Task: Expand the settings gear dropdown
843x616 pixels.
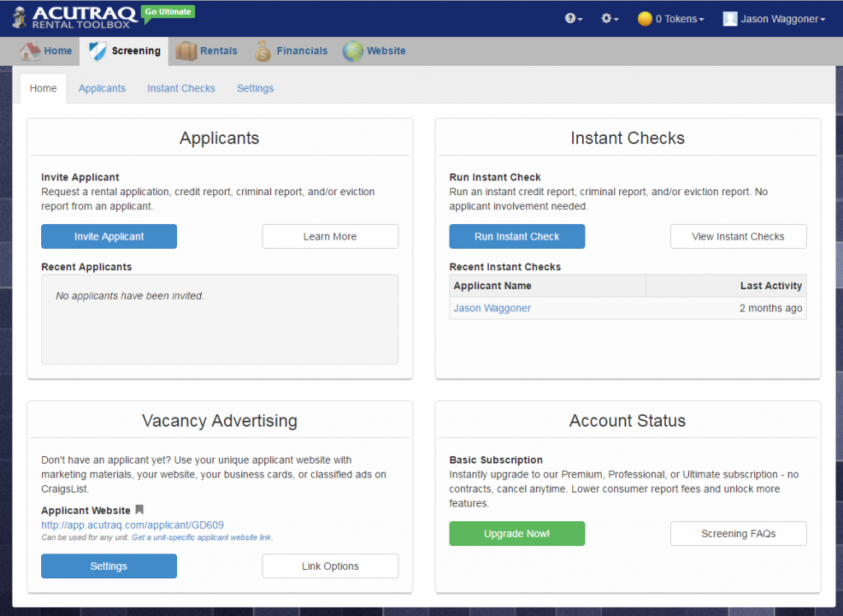Action: coord(608,17)
